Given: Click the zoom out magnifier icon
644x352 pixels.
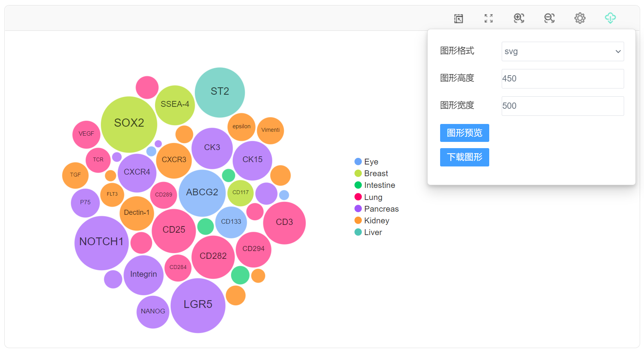Looking at the screenshot, I should click(549, 18).
